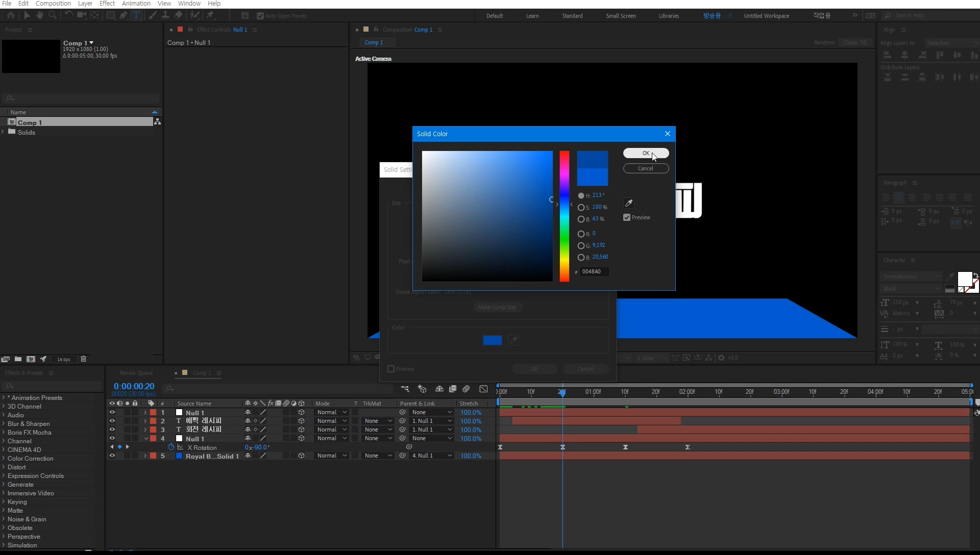Screen dimensions: 980x555
Task: Open the Animation menu
Action: coord(136,4)
